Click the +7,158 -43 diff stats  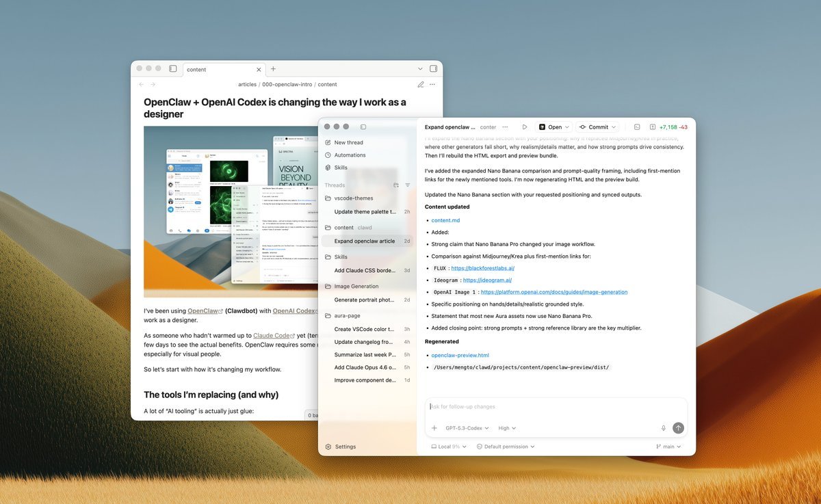coord(673,127)
